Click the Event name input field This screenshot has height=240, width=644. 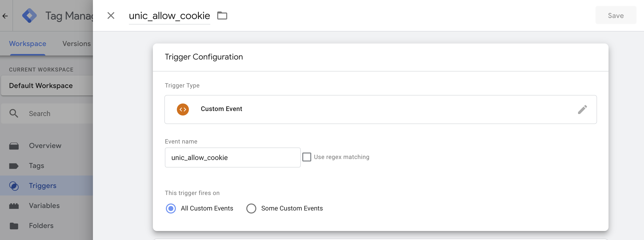click(x=232, y=157)
